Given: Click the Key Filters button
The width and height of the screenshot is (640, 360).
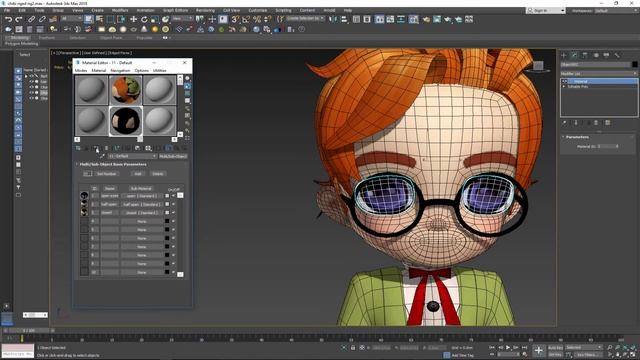Looking at the screenshot, I should coord(588,355).
